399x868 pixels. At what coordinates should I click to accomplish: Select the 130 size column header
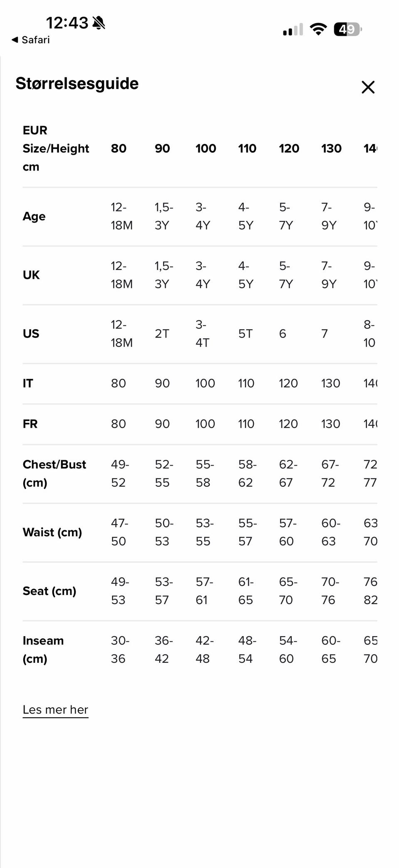331,149
